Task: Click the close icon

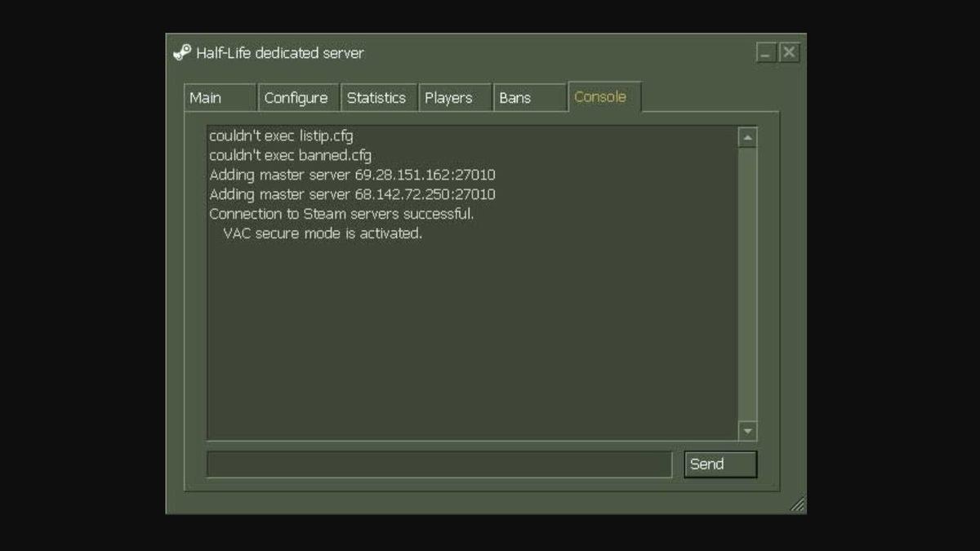Action: point(788,52)
